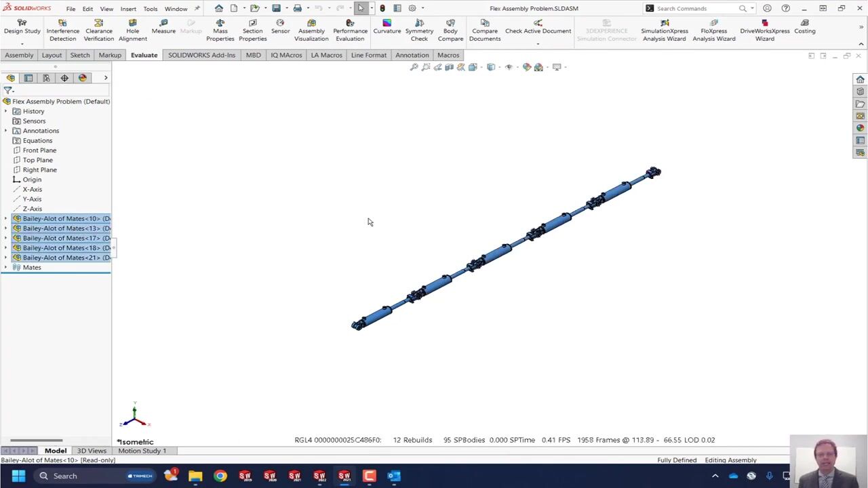Expand the History tree node
Viewport: 868px width, 488px height.
pos(6,111)
